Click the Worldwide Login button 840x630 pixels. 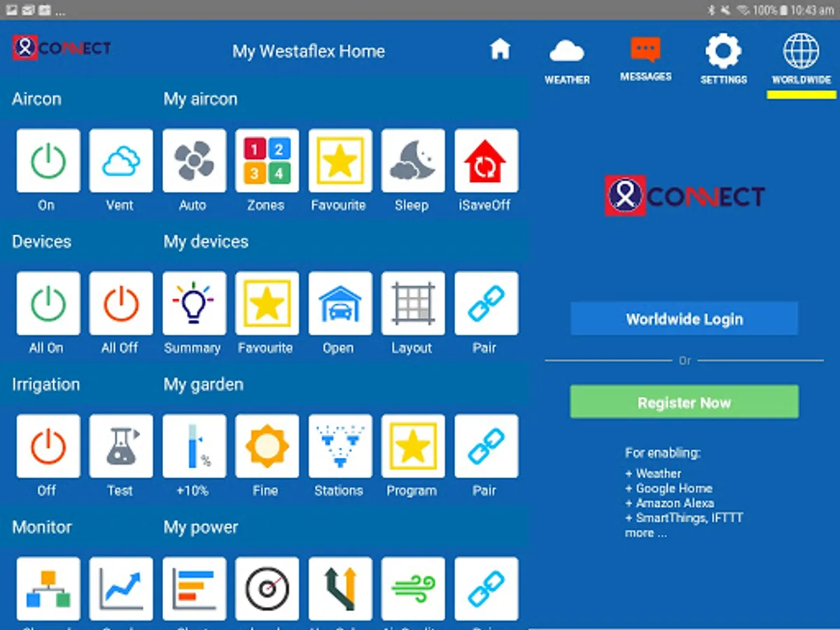[684, 319]
